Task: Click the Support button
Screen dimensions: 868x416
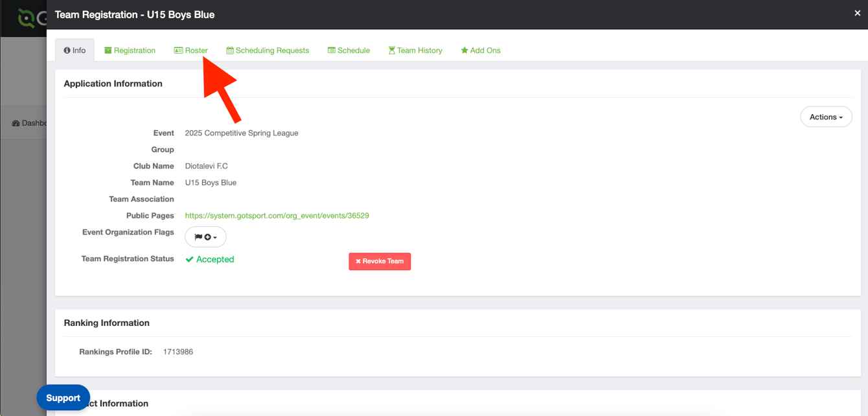Action: pyautogui.click(x=63, y=398)
